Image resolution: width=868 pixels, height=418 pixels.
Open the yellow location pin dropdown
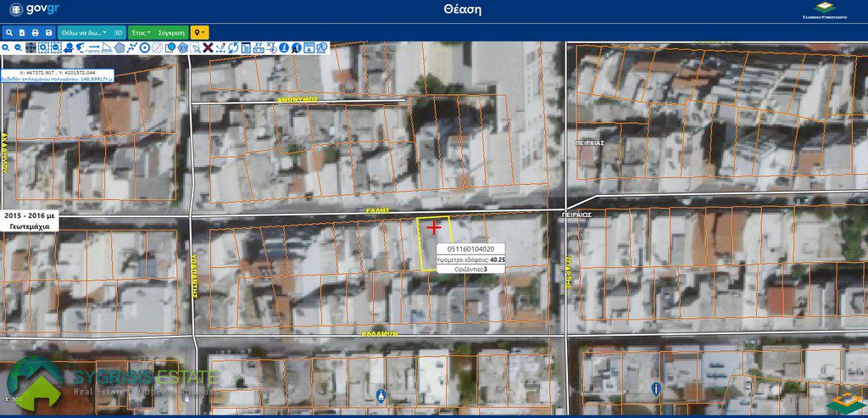tap(199, 32)
